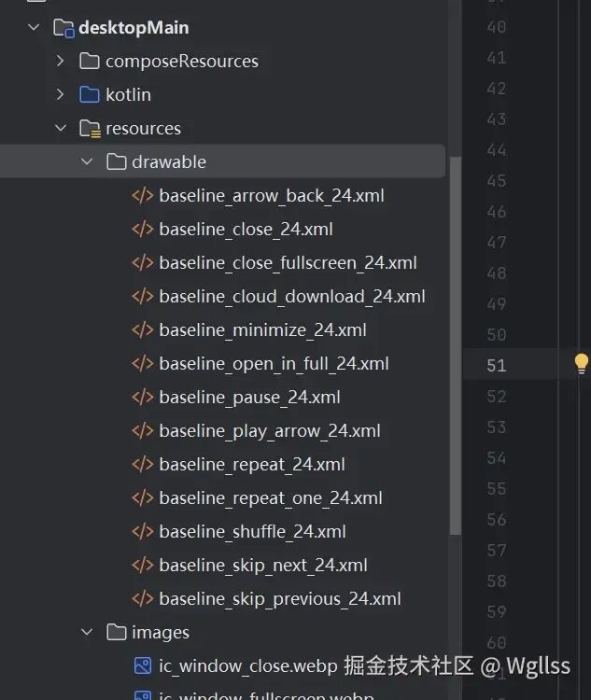Screen dimensions: 591x700
Task: Select the resources folder name
Action: pyautogui.click(x=143, y=129)
